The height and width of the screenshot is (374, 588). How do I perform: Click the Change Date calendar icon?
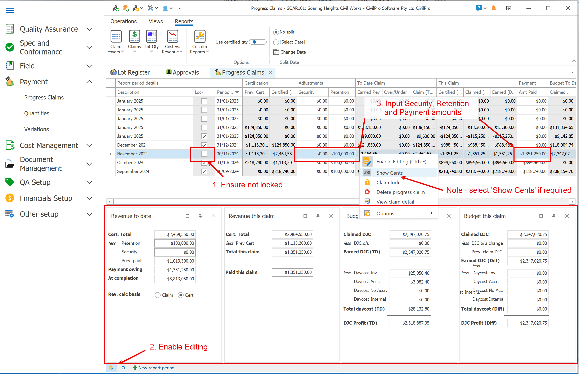point(276,52)
